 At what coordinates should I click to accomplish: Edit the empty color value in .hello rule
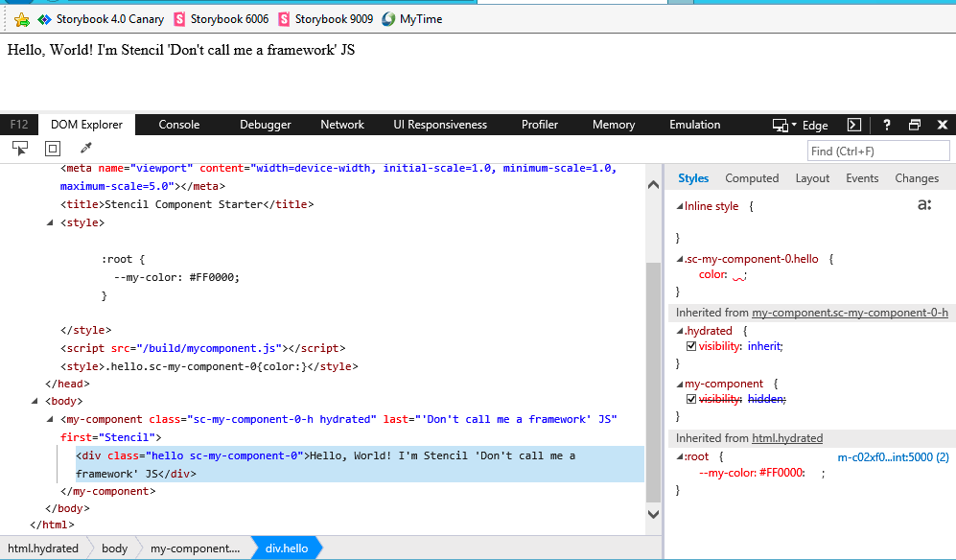point(738,276)
